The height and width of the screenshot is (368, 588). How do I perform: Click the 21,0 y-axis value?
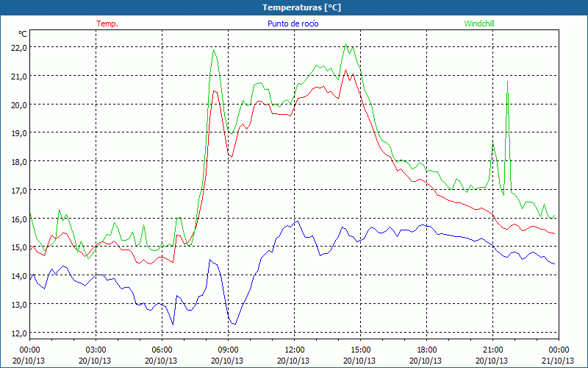[x=21, y=77]
